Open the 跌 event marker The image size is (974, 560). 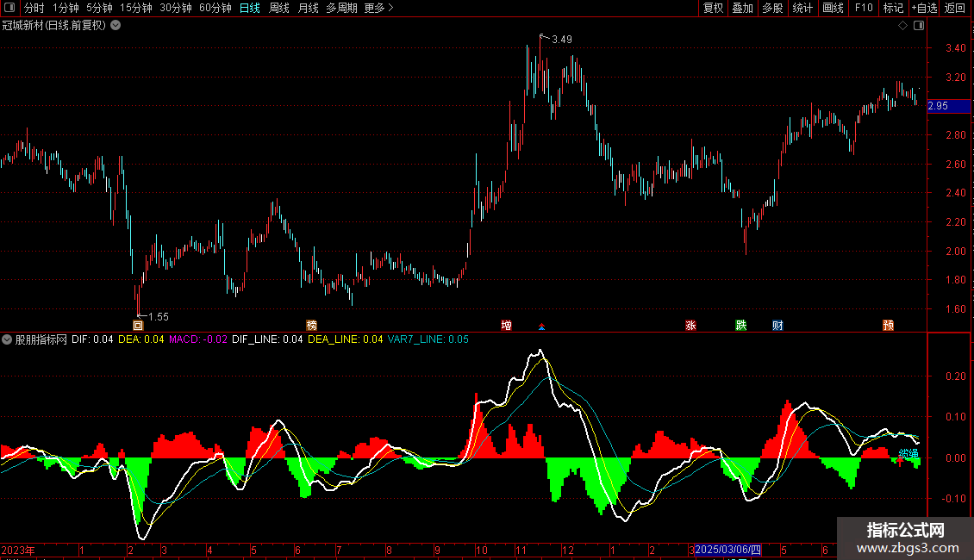coord(741,326)
